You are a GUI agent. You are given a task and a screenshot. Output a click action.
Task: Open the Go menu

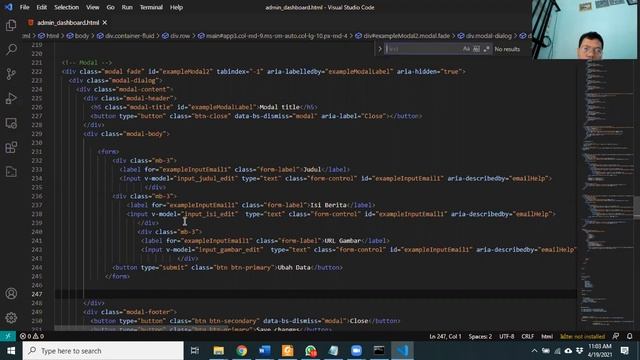110,7
